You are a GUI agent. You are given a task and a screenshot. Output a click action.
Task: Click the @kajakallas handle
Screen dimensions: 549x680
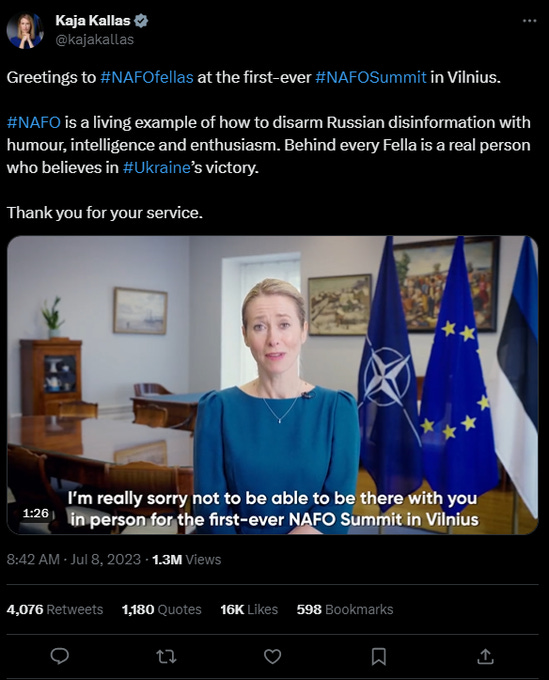[95, 39]
